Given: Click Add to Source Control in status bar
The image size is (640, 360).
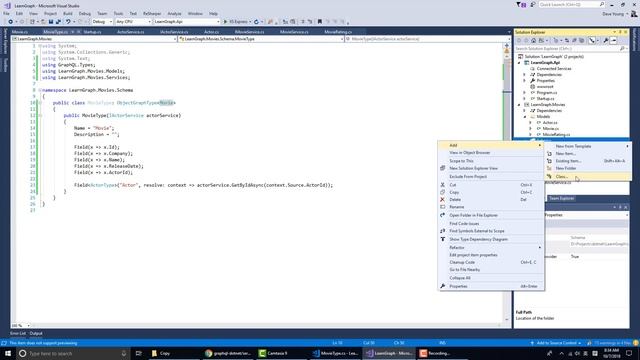Looking at the screenshot, I should [x=555, y=343].
